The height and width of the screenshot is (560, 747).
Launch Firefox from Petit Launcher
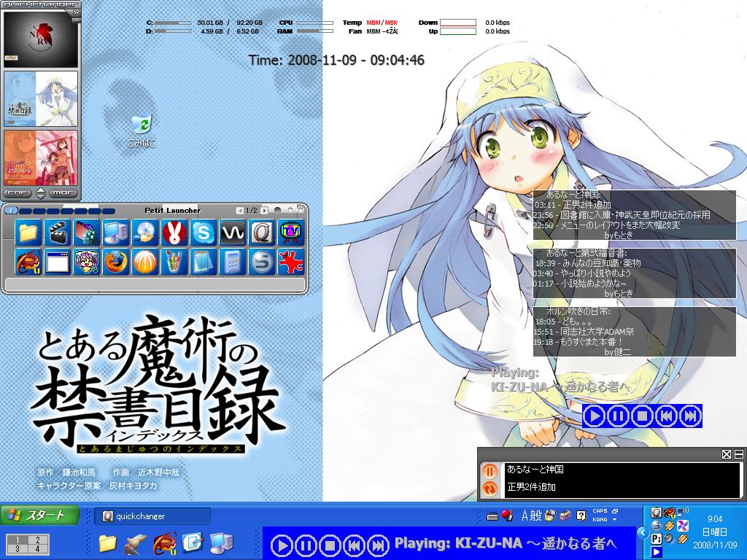point(116,262)
